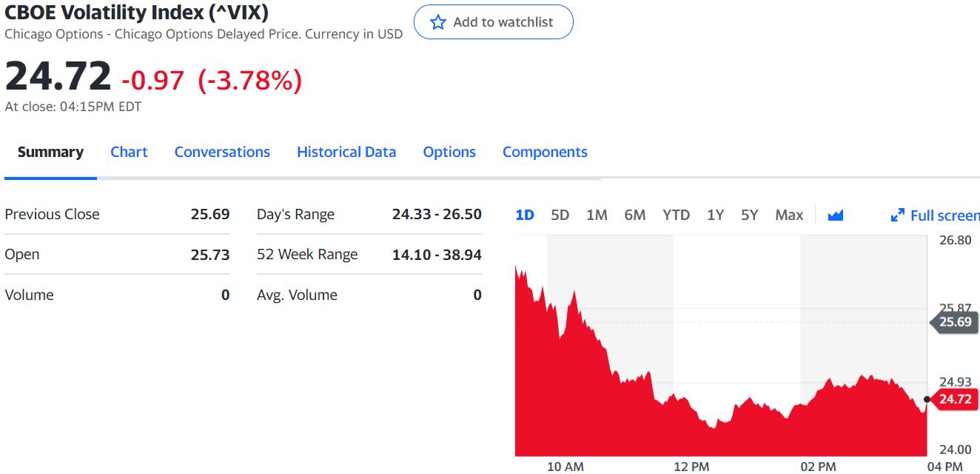This screenshot has height=474, width=980.
Task: Click the gray 25.69 previous close marker
Action: (x=953, y=321)
